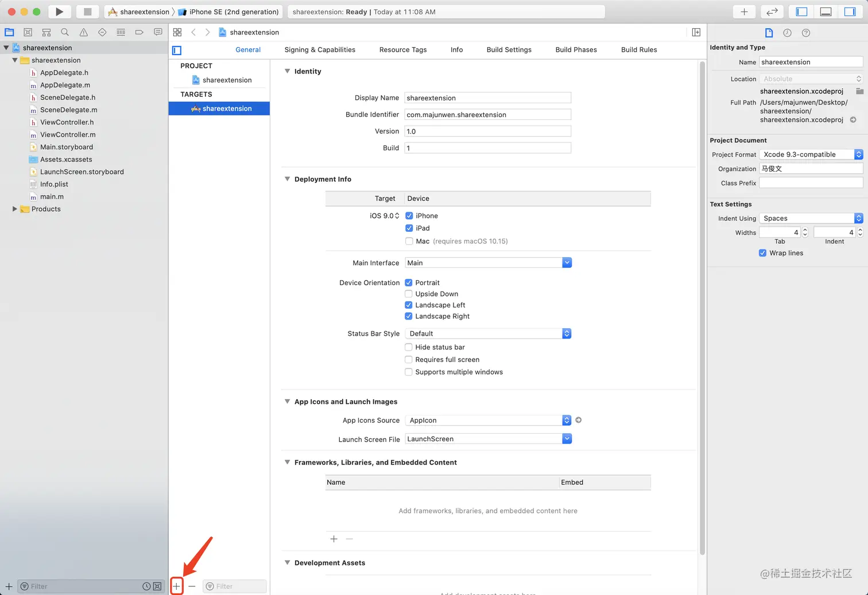The image size is (868, 595).
Task: Open the Find navigator
Action: tap(65, 32)
